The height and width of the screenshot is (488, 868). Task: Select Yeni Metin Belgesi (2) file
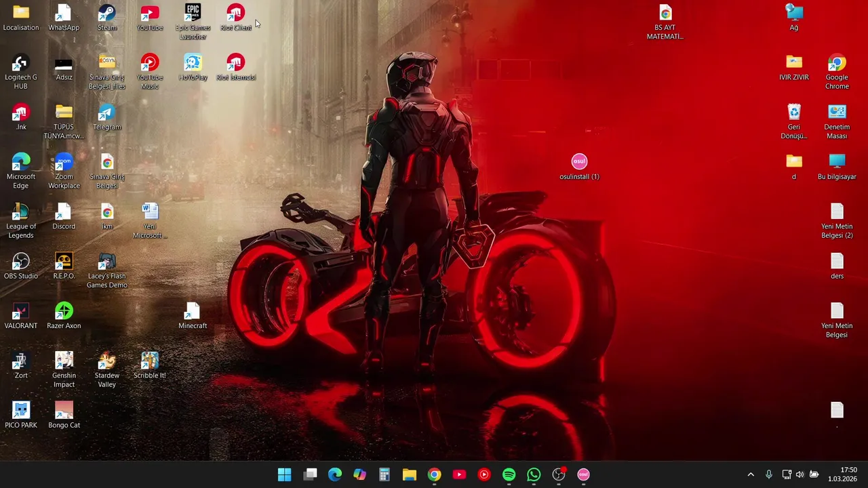(837, 221)
